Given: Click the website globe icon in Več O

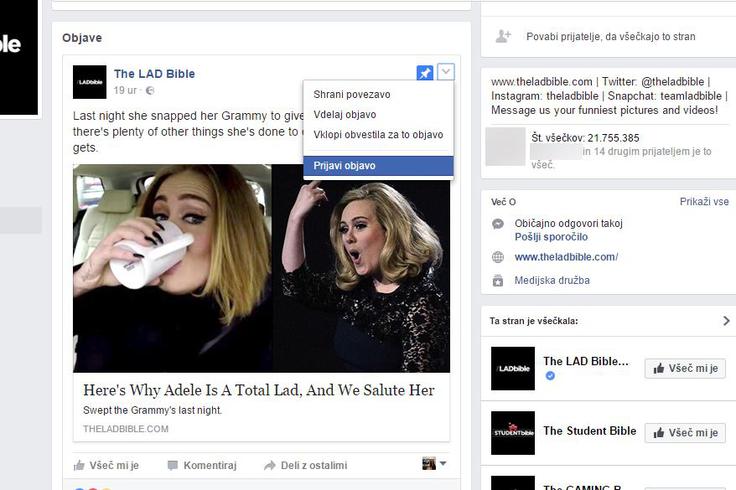Looking at the screenshot, I should coord(498,257).
